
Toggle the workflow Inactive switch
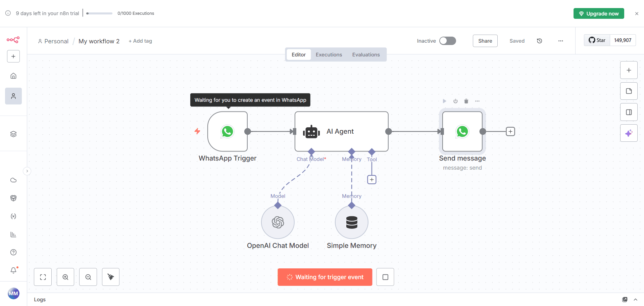(x=448, y=41)
